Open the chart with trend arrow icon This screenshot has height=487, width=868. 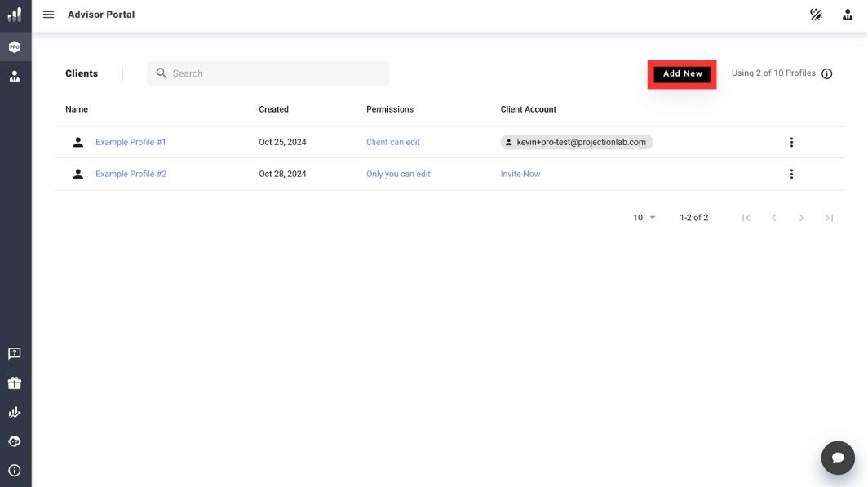pyautogui.click(x=15, y=413)
